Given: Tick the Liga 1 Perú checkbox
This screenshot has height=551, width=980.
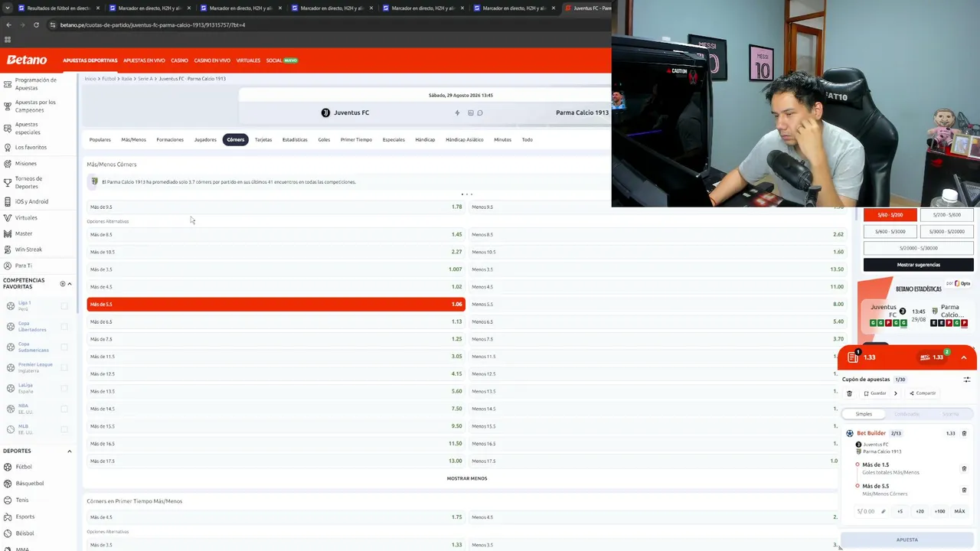Looking at the screenshot, I should coord(64,306).
